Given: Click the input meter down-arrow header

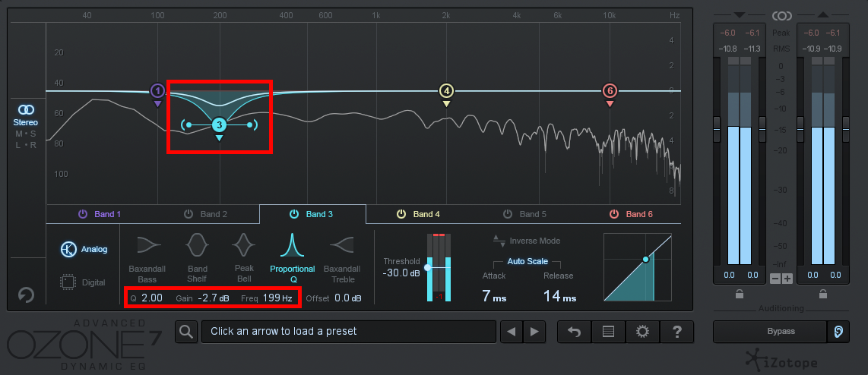Looking at the screenshot, I should tap(739, 15).
